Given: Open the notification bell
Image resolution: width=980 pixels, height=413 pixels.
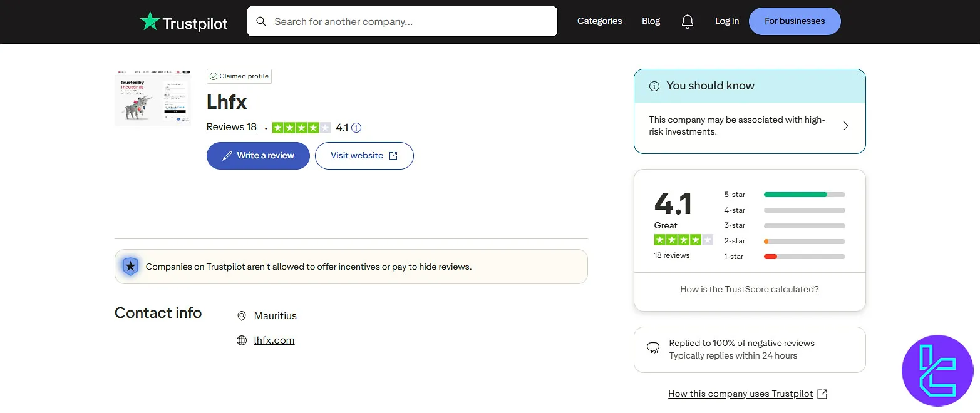Looking at the screenshot, I should tap(687, 21).
